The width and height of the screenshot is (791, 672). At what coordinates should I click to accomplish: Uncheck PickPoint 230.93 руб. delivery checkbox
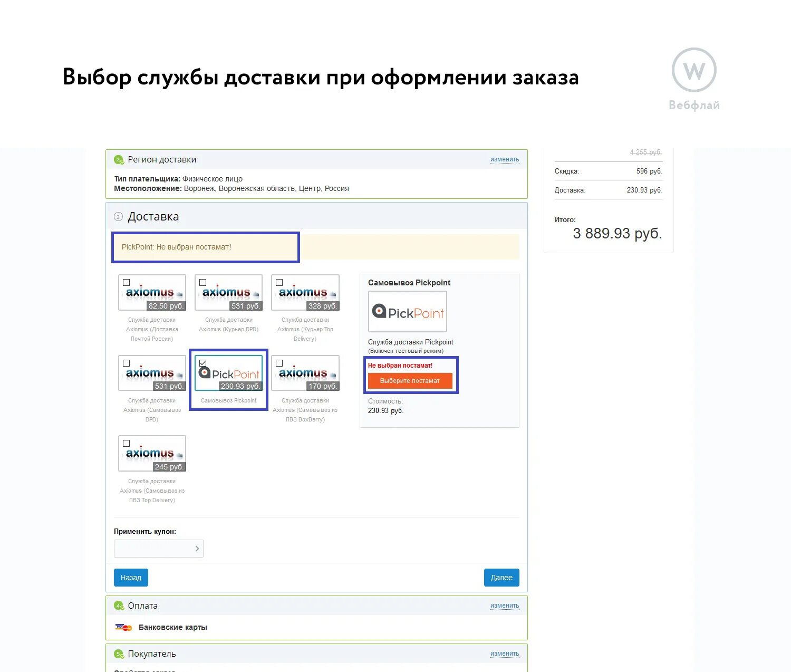pyautogui.click(x=203, y=363)
